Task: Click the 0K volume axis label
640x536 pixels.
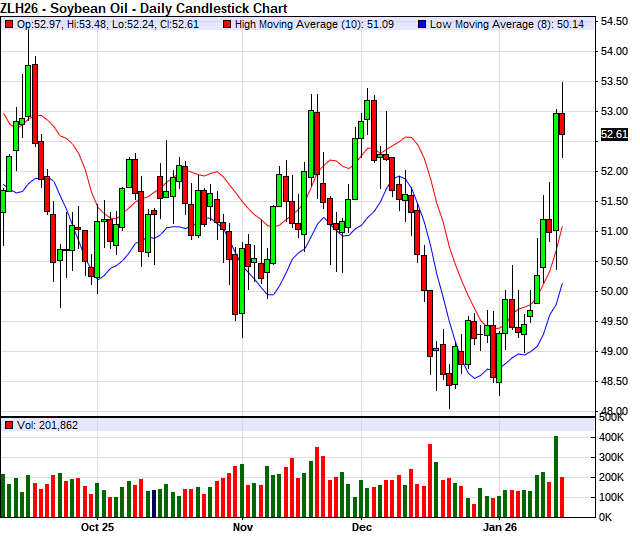Action: tap(609, 516)
